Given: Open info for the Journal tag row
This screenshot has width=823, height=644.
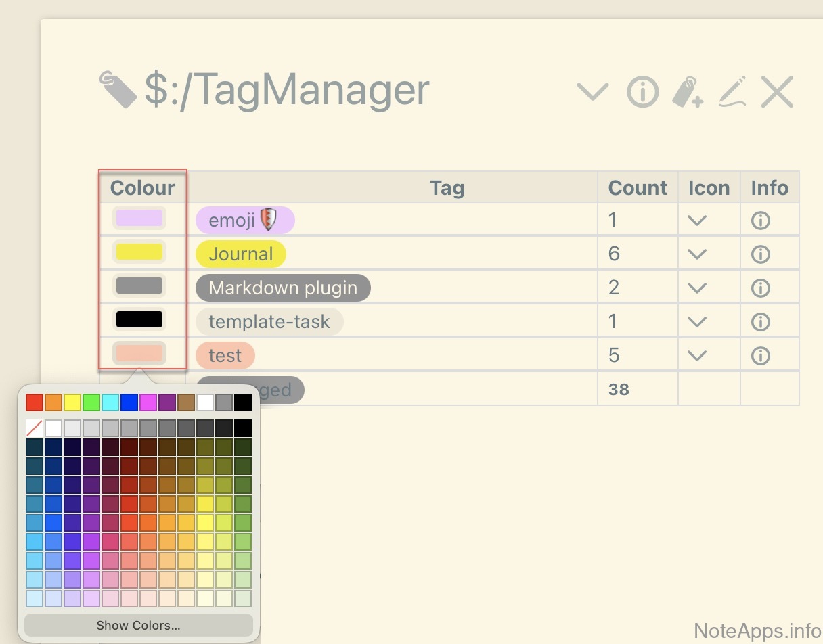Looking at the screenshot, I should pyautogui.click(x=761, y=254).
